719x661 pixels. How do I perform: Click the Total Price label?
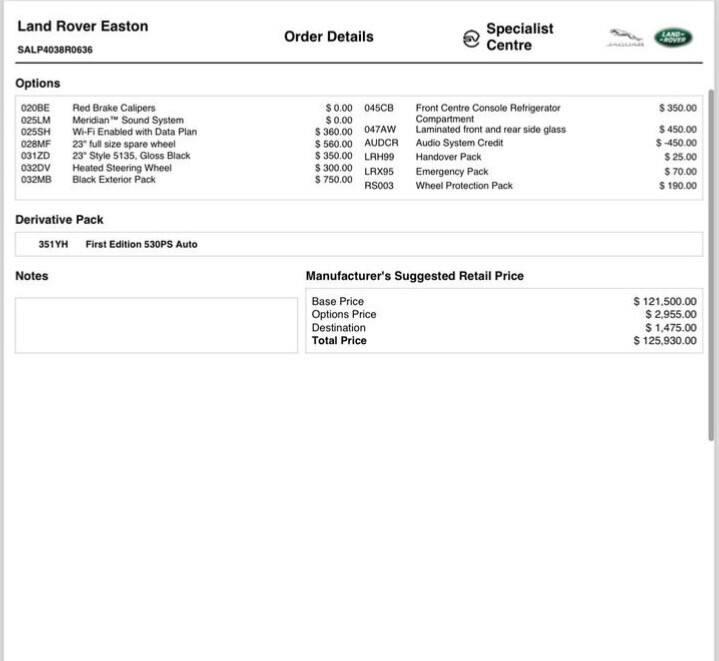339,341
